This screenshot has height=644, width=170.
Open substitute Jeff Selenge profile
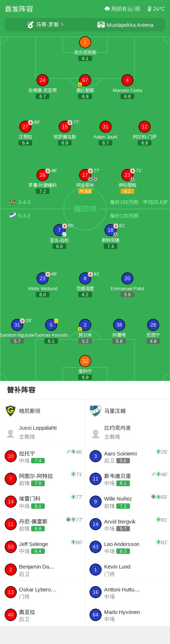tap(43, 547)
